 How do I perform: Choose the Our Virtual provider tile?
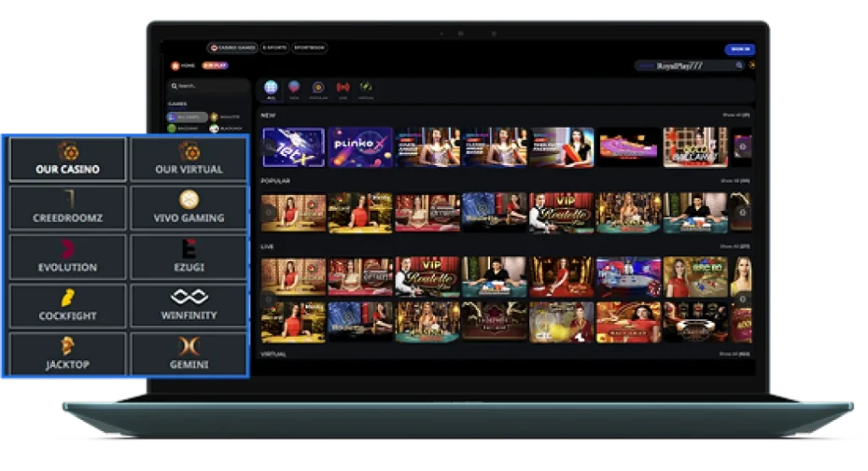(x=189, y=159)
